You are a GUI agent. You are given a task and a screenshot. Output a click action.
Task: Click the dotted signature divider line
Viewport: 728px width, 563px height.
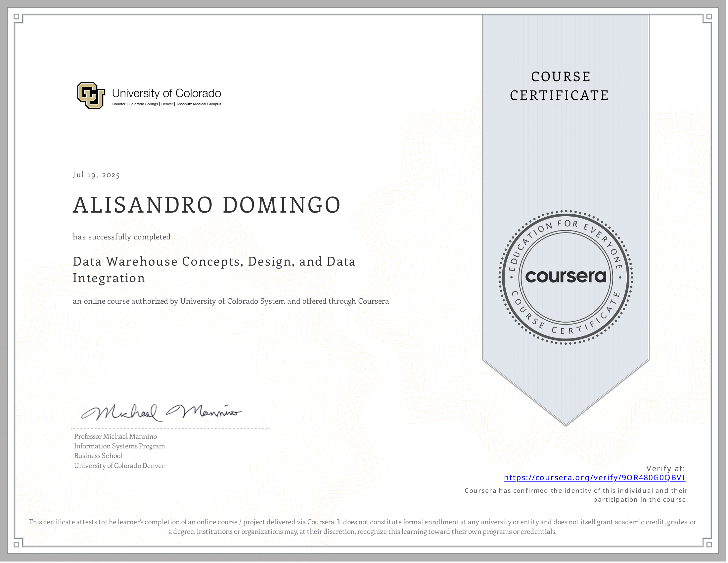tap(170, 428)
